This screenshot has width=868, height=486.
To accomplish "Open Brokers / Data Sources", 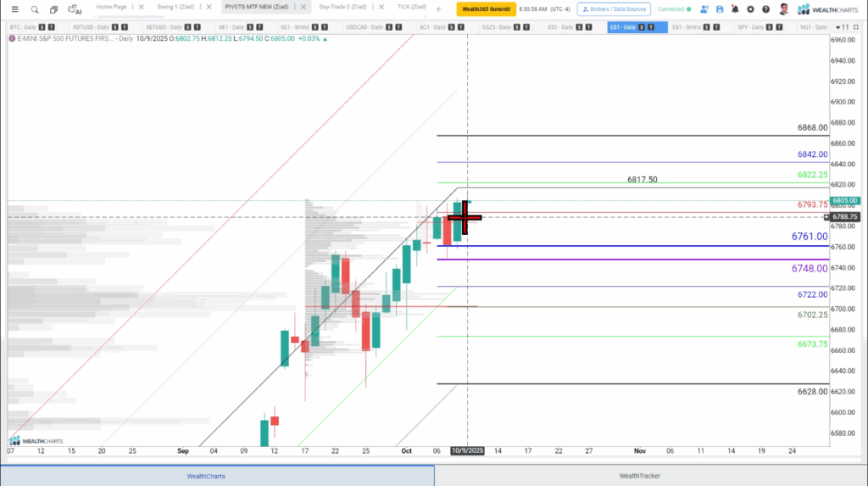I will 614,9.
